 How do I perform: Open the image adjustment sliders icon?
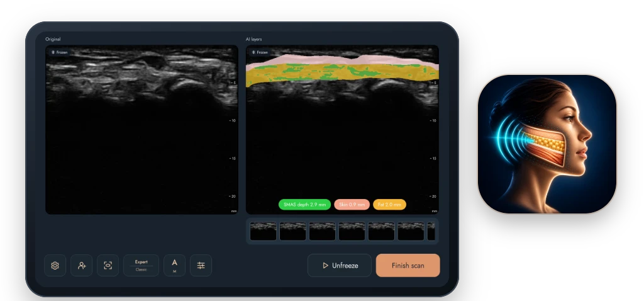coord(201,266)
